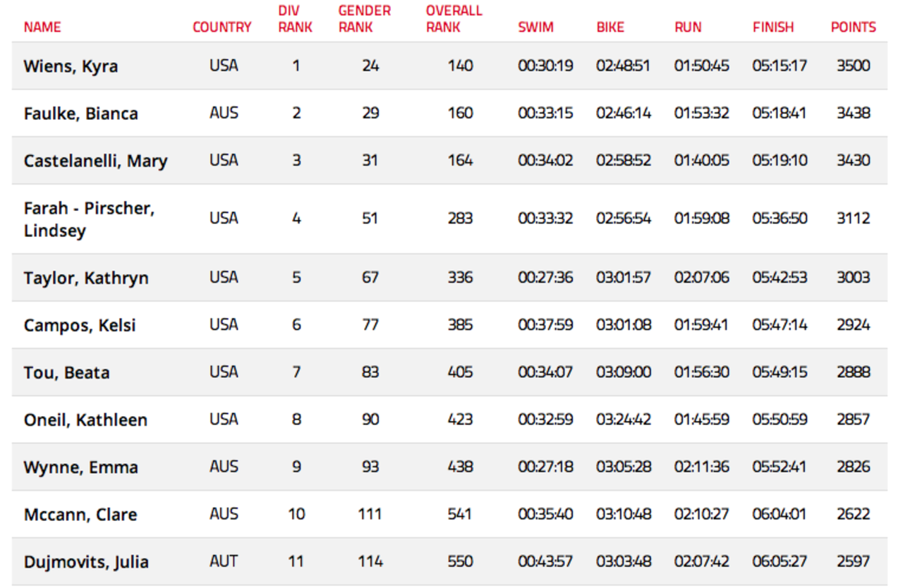Click the OVERALL RANK column header
The height and width of the screenshot is (588, 903).
pyautogui.click(x=454, y=19)
